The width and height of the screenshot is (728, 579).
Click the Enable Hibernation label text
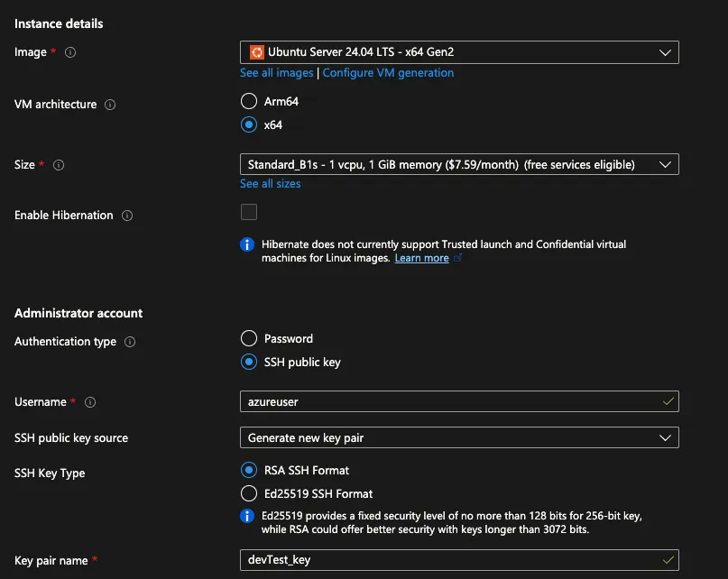[x=64, y=216]
